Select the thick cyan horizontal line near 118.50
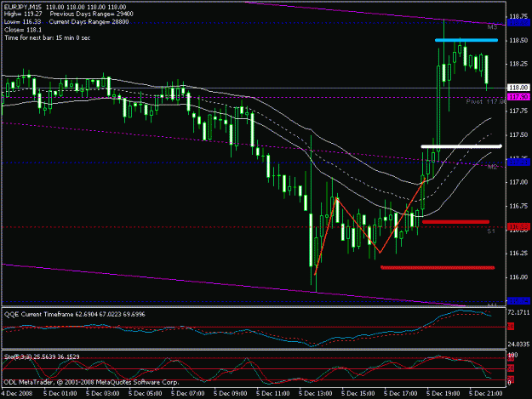This screenshot has height=399, width=532. [x=466, y=40]
